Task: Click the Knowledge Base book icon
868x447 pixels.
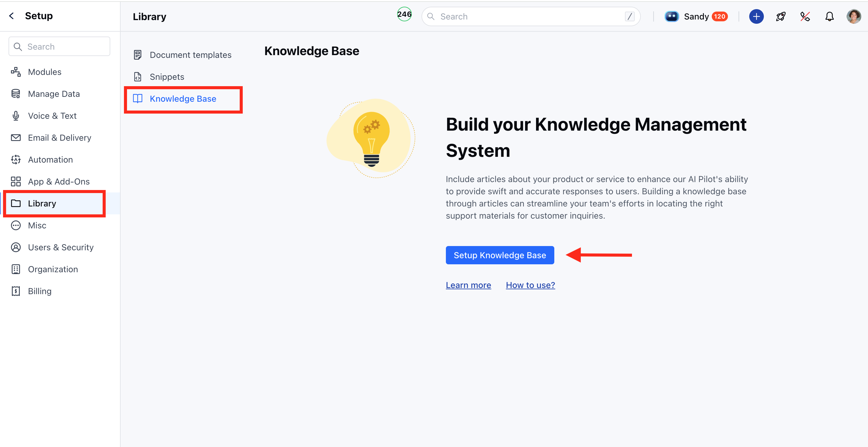Action: [x=137, y=98]
